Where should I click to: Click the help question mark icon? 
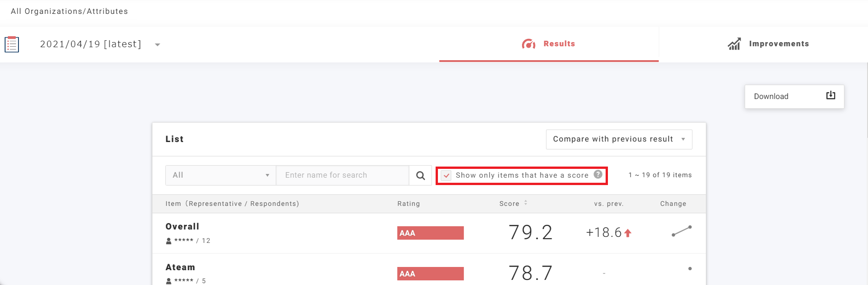pyautogui.click(x=598, y=174)
